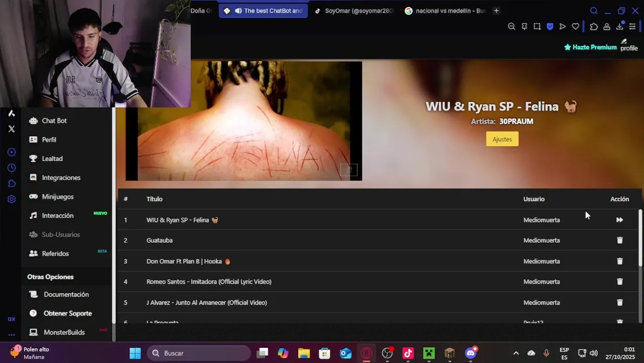
Task: Remove Romeo Santos - Imitadora from queue
Action: point(619,282)
